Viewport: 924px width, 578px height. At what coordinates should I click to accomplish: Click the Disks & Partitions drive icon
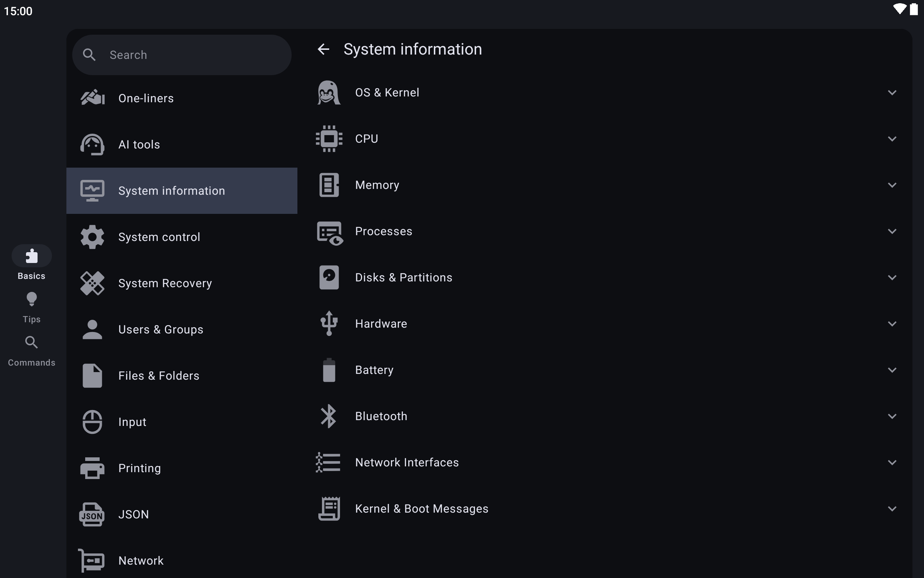(329, 277)
